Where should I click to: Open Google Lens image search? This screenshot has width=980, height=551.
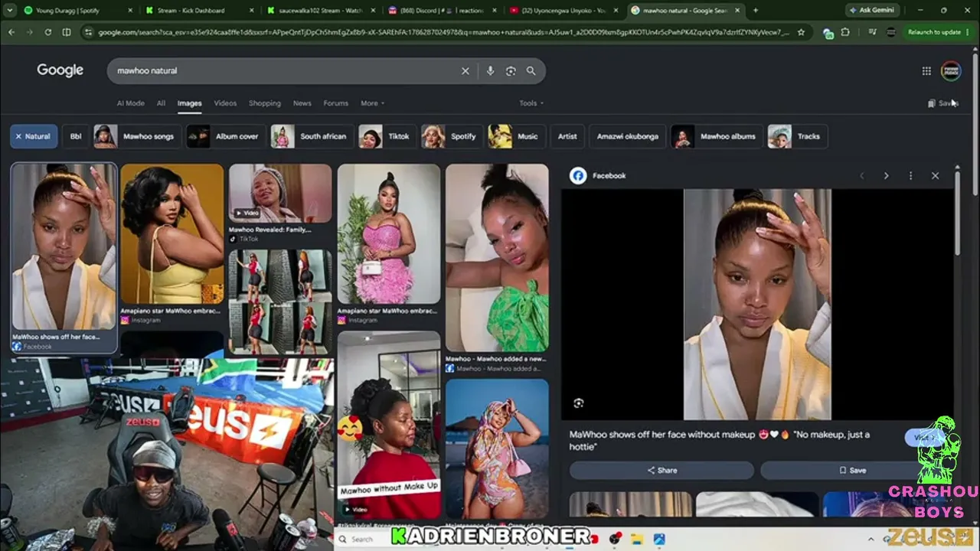pyautogui.click(x=511, y=70)
